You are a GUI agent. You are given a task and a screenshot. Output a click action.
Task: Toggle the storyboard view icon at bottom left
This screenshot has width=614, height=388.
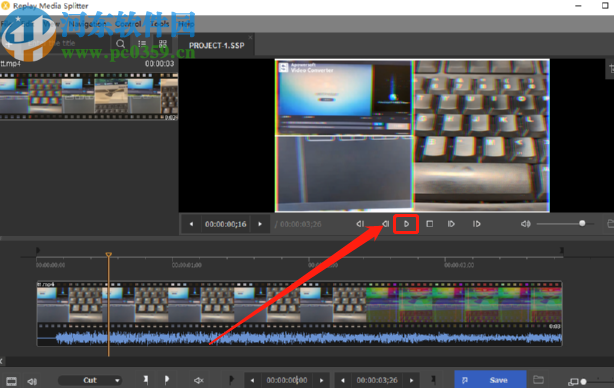tap(11, 381)
